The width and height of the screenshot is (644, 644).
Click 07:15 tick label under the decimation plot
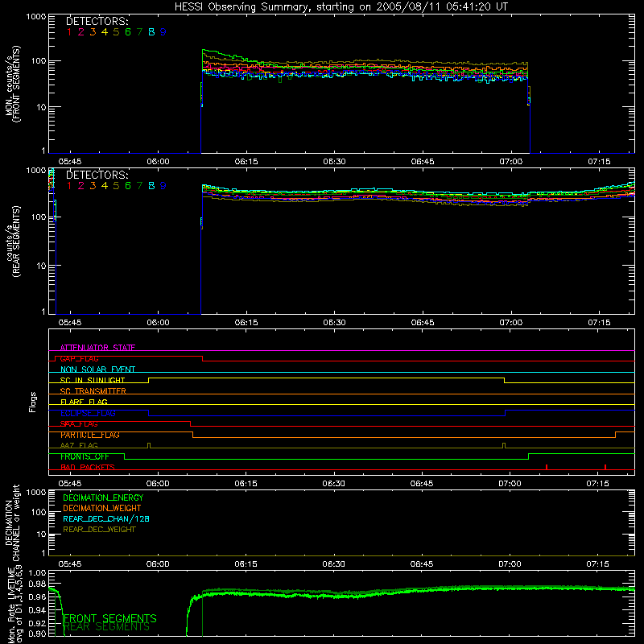597,564
